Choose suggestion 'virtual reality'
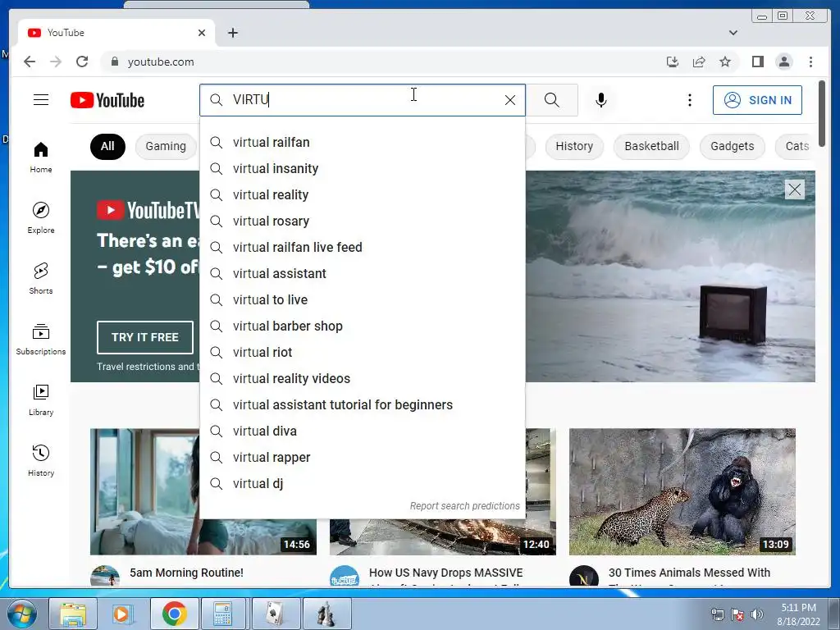The image size is (840, 630). [x=363, y=195]
